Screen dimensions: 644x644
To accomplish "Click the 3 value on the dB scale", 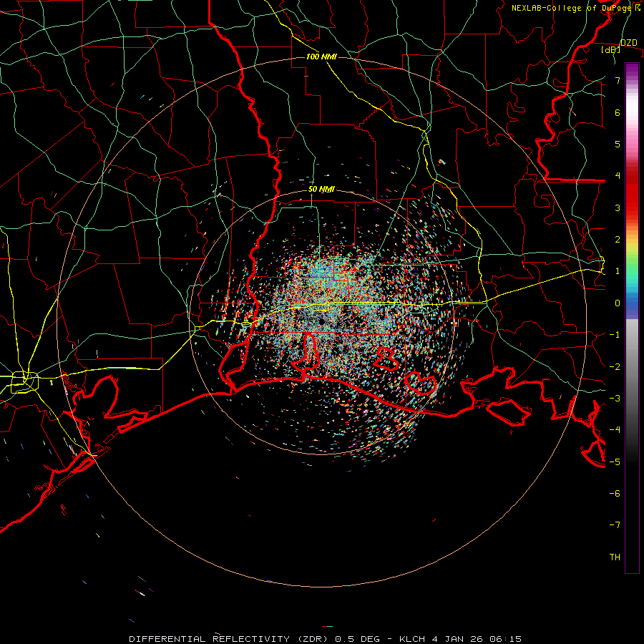I will click(618, 208).
